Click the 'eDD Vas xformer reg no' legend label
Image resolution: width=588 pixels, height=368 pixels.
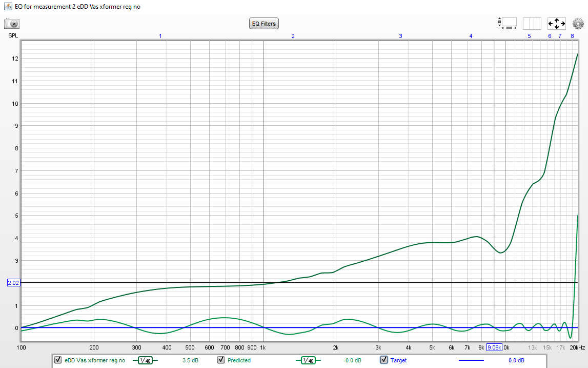pos(95,360)
